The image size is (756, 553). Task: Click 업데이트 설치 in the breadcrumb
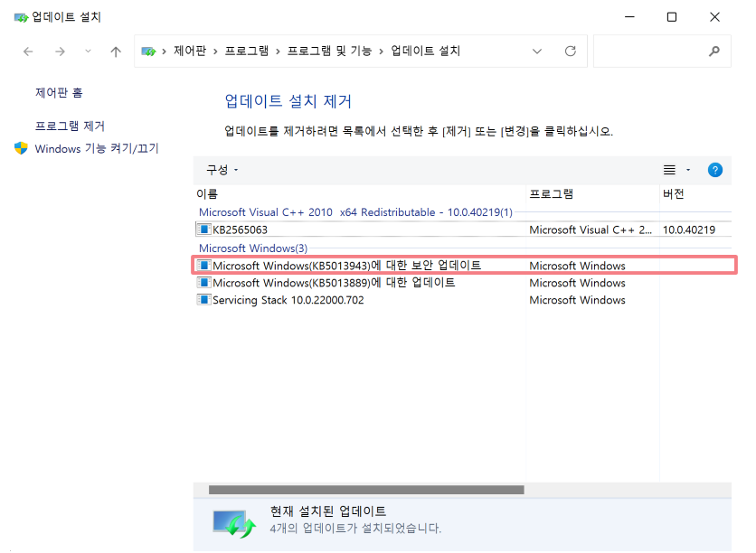point(425,51)
